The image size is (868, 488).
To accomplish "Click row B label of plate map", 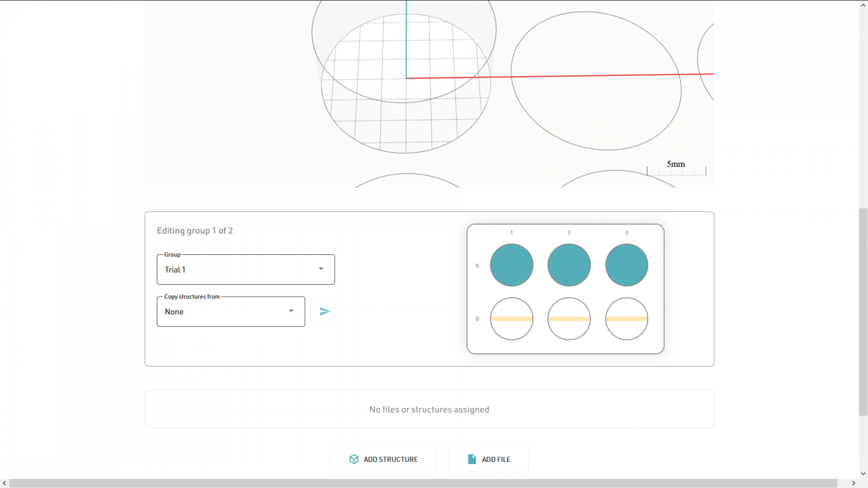I will pyautogui.click(x=477, y=319).
